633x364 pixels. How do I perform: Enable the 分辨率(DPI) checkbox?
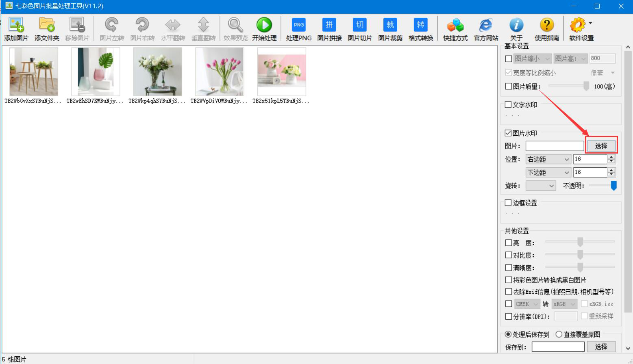(509, 316)
